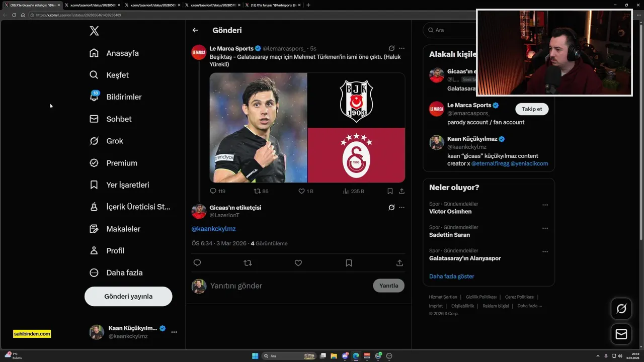Open İçerik Üreticisi Stüdyosu item
Viewport: 644px width, 362px height.
point(130,207)
